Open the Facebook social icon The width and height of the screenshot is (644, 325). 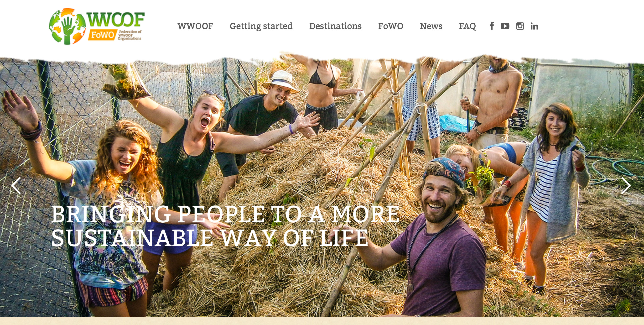pyautogui.click(x=492, y=26)
